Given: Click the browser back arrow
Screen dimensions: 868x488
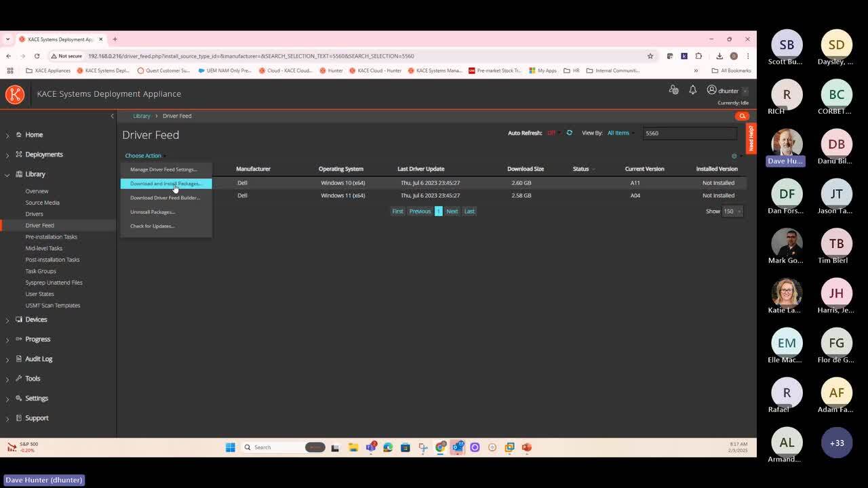Looking at the screenshot, I should click(x=8, y=56).
